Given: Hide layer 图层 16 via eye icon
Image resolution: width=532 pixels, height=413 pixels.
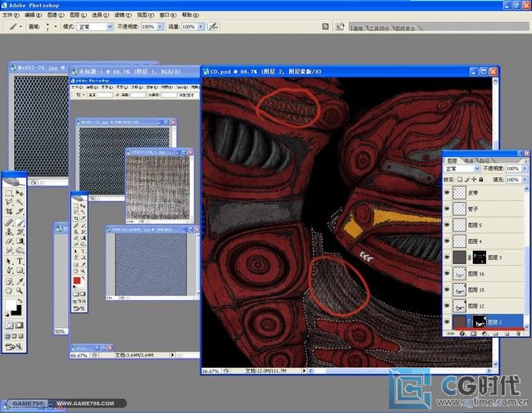Looking at the screenshot, I should [x=446, y=274].
